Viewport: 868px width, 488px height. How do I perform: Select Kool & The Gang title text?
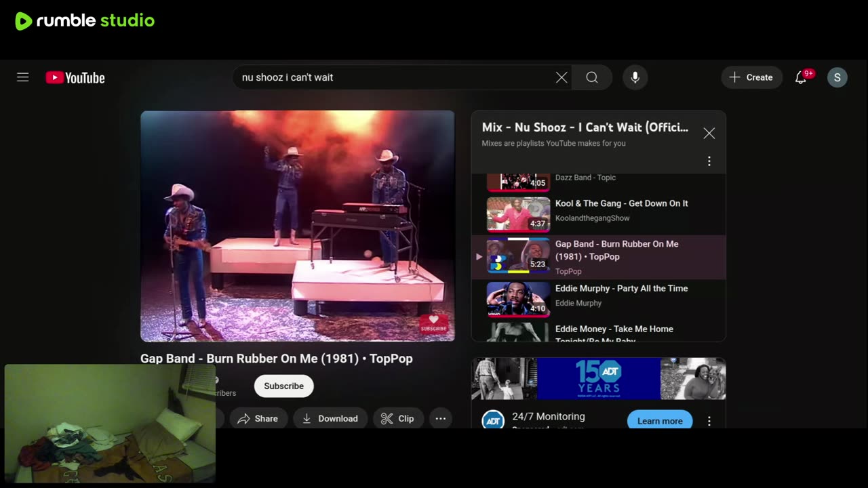click(621, 203)
